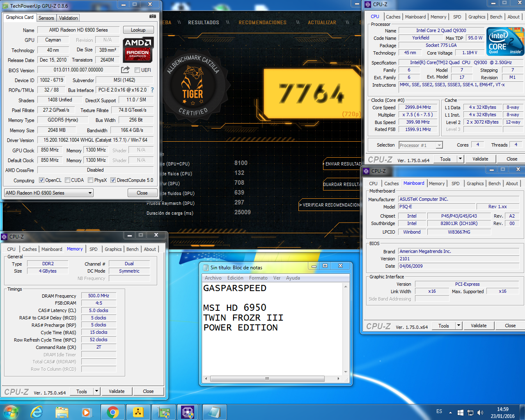Open the AMD Radeon HD 6900 Series dropdown

click(x=49, y=193)
